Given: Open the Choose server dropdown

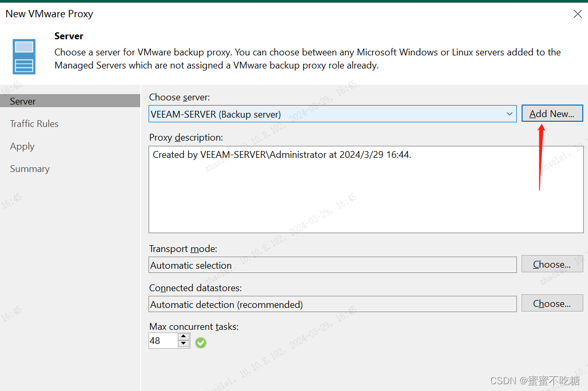Looking at the screenshot, I should click(332, 114).
